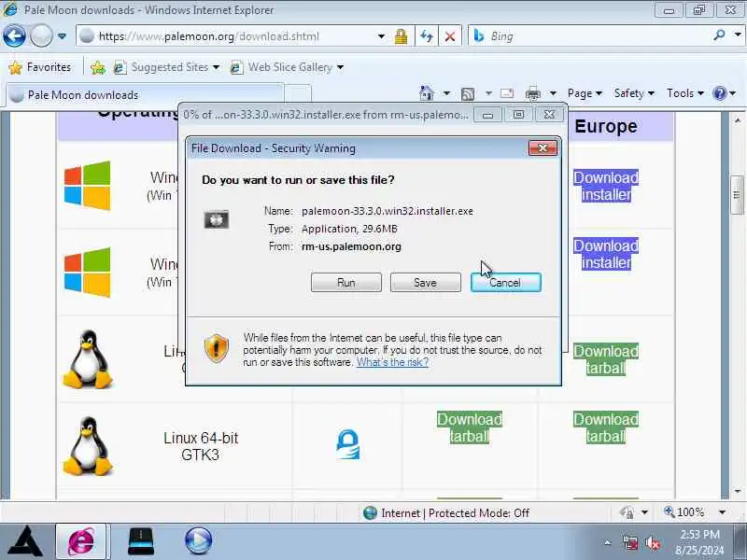This screenshot has height=560, width=747.
Task: Click the address bar URL field
Action: tap(227, 36)
